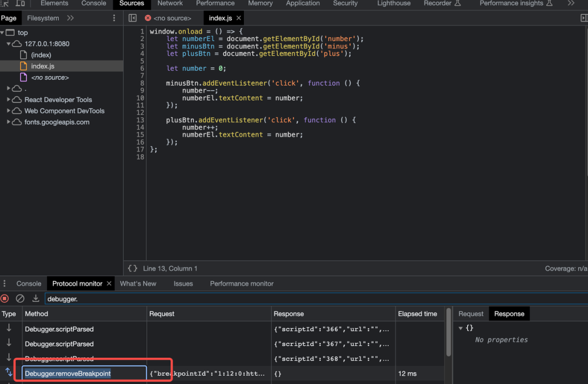
Task: Select the Page navigator tab
Action: (x=9, y=18)
